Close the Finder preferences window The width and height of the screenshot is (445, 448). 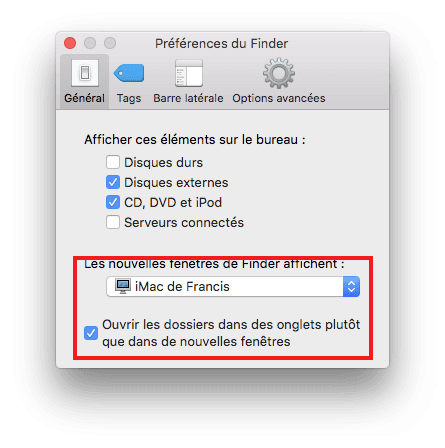[70, 43]
